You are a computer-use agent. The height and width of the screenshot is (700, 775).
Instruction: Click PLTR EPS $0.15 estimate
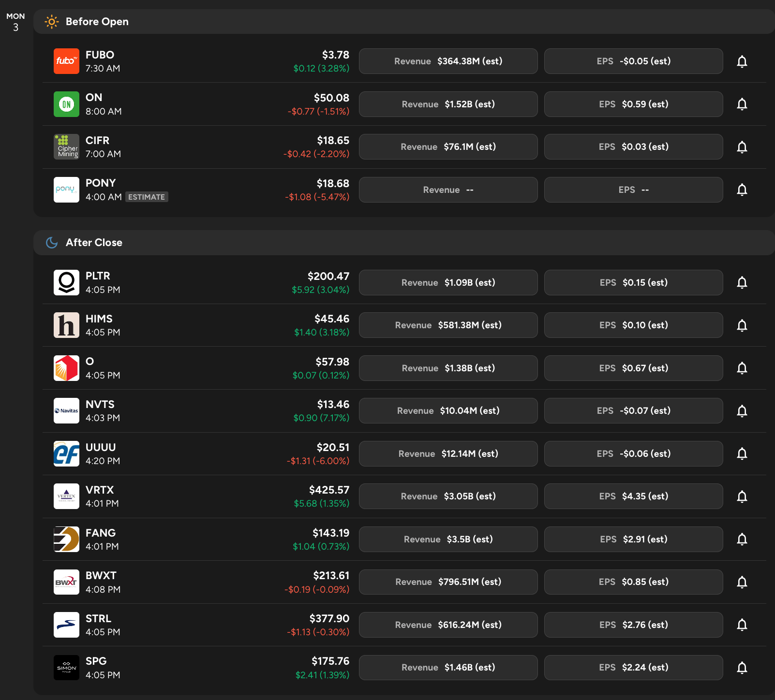[x=634, y=282]
